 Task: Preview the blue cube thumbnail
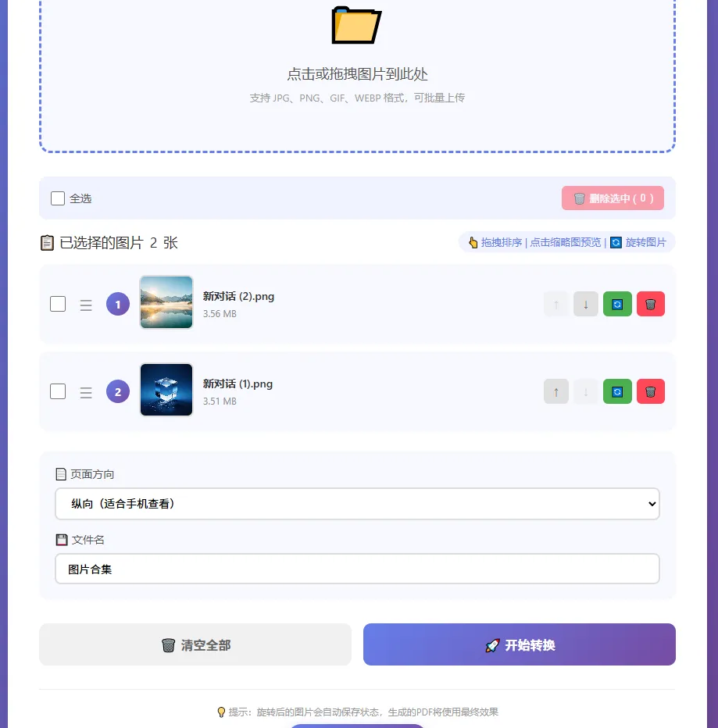[166, 390]
